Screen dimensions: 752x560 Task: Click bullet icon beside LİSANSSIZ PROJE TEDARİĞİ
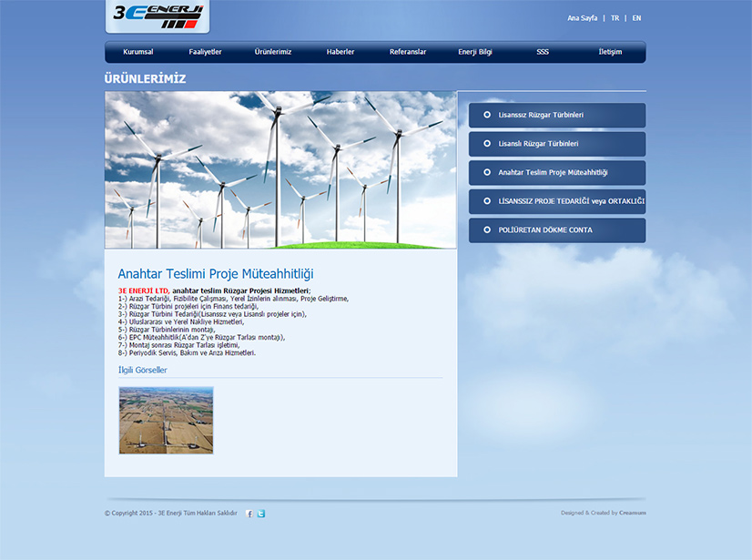coord(487,201)
